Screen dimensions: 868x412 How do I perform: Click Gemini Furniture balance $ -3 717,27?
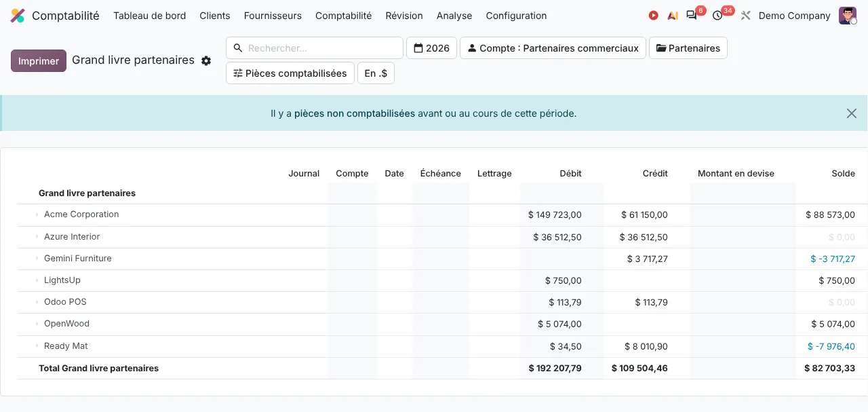[833, 259]
